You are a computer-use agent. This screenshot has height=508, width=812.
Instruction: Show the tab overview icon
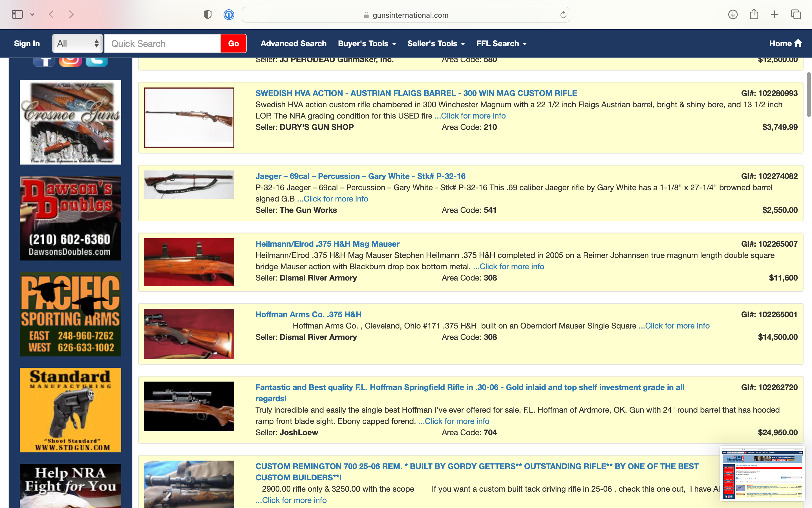pyautogui.click(x=796, y=14)
